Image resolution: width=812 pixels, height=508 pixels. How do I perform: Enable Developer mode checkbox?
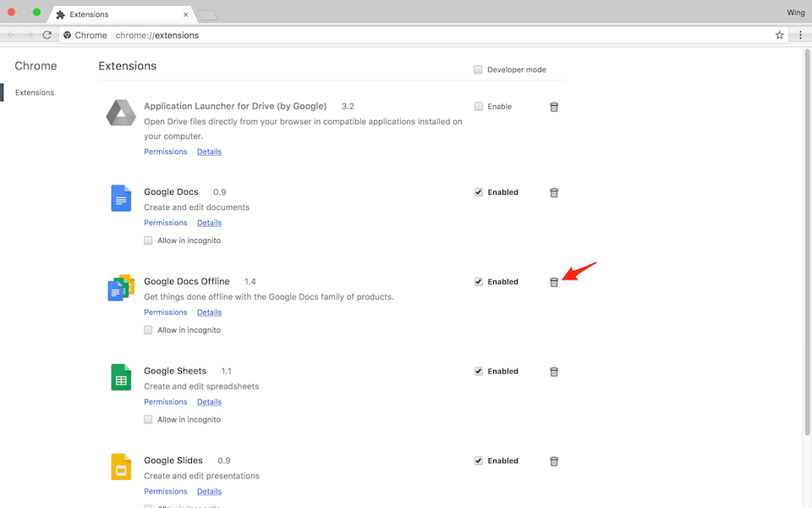click(478, 69)
